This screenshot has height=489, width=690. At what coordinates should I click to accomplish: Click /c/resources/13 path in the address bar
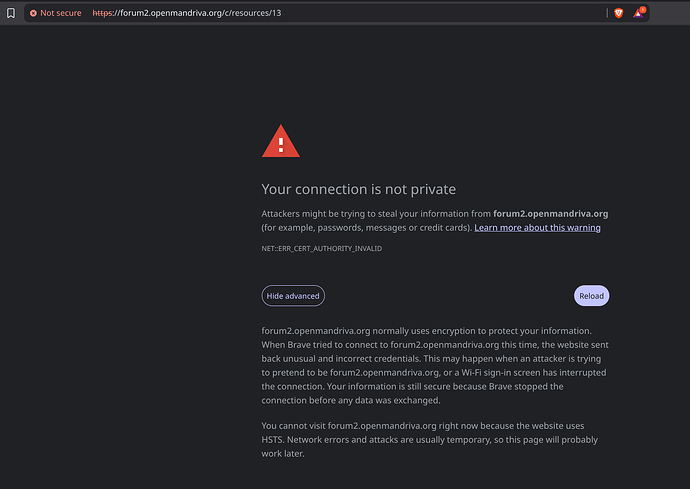click(247, 13)
